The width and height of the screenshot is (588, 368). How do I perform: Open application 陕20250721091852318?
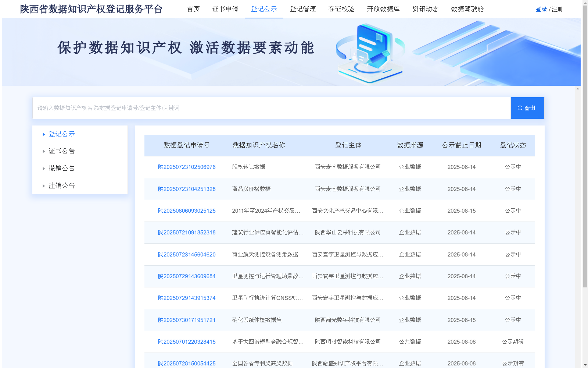point(187,233)
